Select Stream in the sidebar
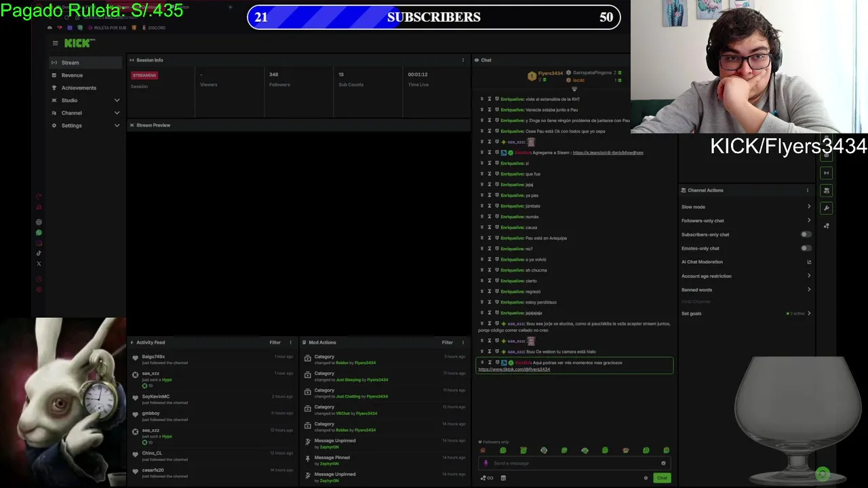Screen dimensions: 868x488 tap(85, 62)
